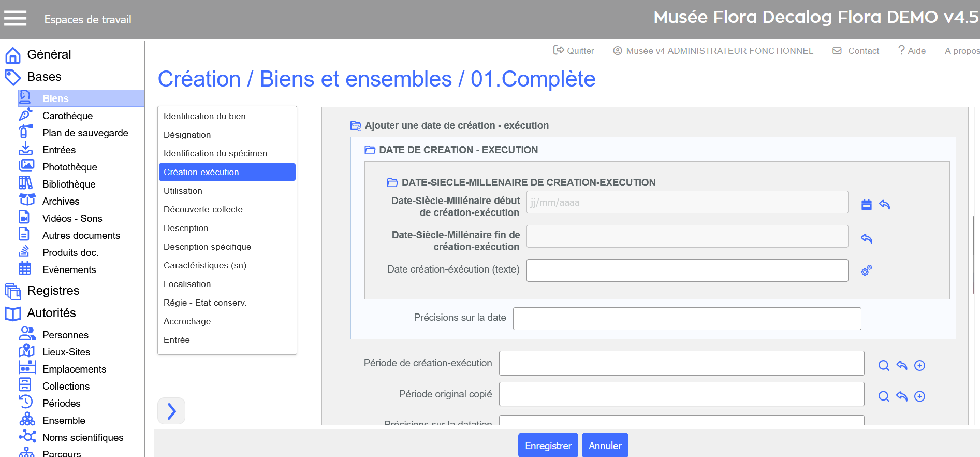Expand the panel with the right chevron

click(171, 411)
